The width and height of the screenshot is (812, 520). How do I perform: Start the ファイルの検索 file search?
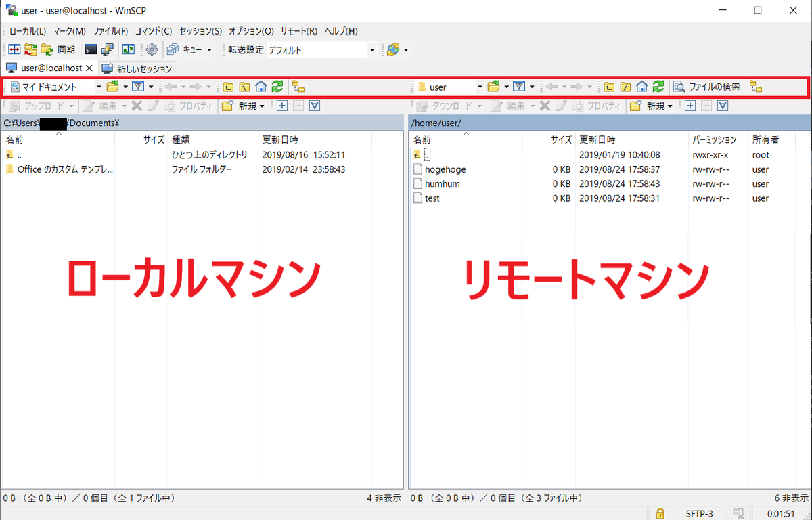tap(709, 87)
